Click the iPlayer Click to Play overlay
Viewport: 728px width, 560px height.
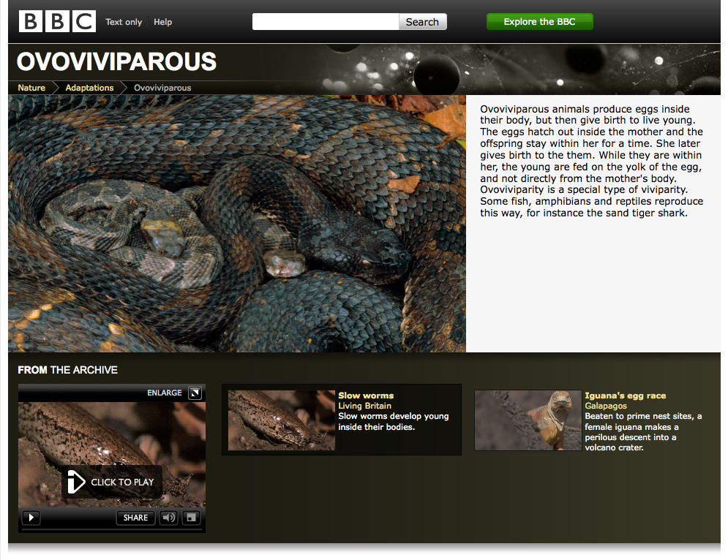click(112, 482)
